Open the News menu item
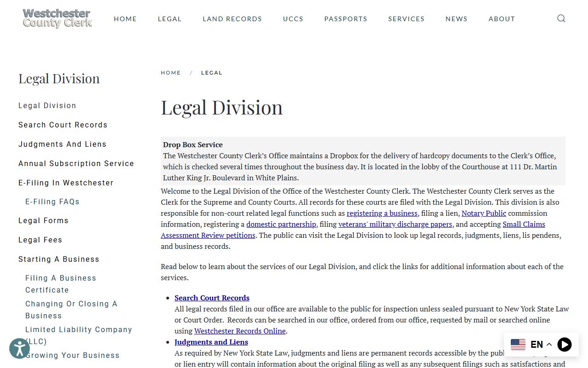The width and height of the screenshot is (588, 368). tap(457, 19)
